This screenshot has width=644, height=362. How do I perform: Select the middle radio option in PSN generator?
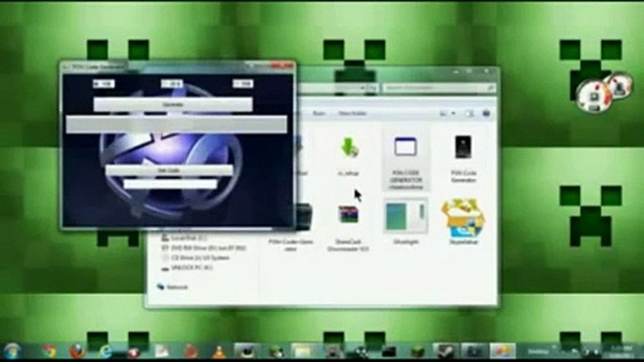pyautogui.click(x=172, y=84)
